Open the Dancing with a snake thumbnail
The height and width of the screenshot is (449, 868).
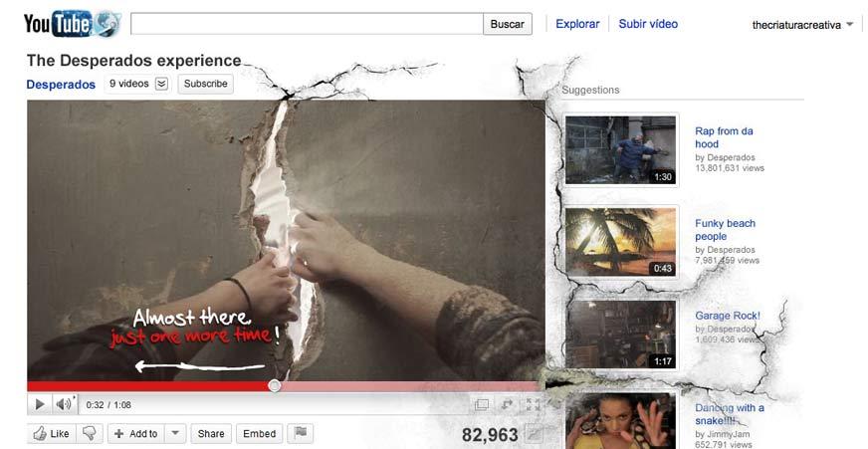click(x=620, y=421)
